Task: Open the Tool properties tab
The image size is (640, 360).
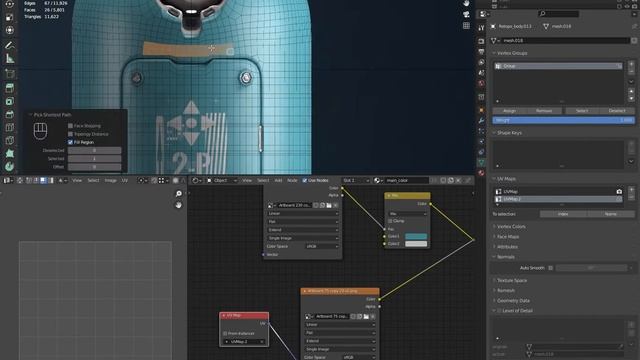Action: point(481,28)
